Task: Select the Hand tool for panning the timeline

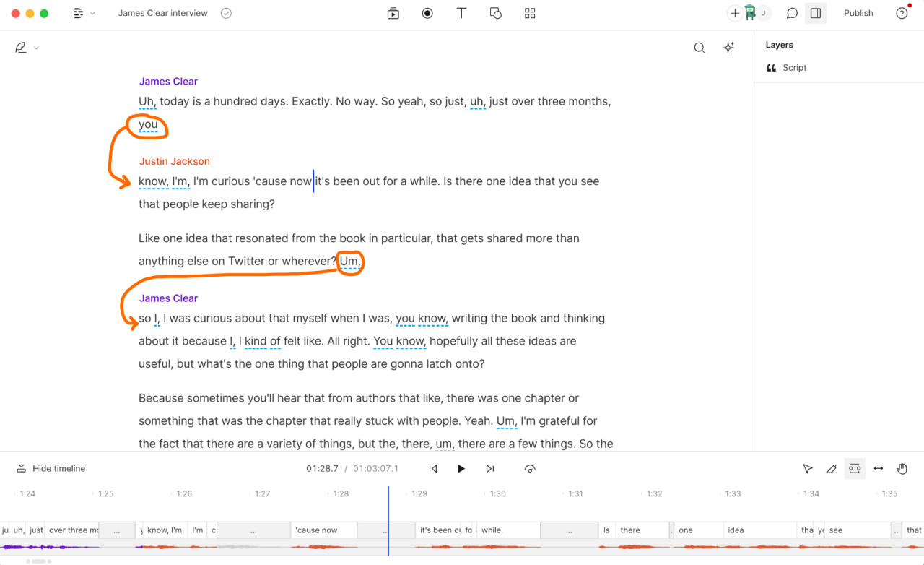Action: coord(902,468)
